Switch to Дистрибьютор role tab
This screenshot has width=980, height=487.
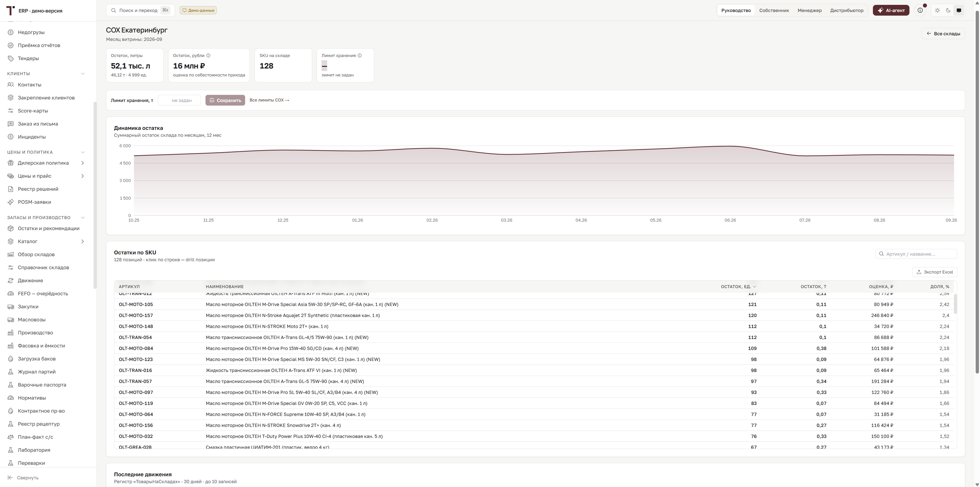pyautogui.click(x=847, y=10)
